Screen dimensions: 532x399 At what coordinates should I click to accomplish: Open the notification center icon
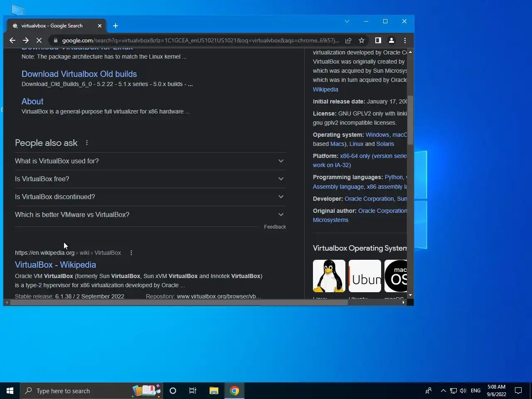[x=518, y=391]
